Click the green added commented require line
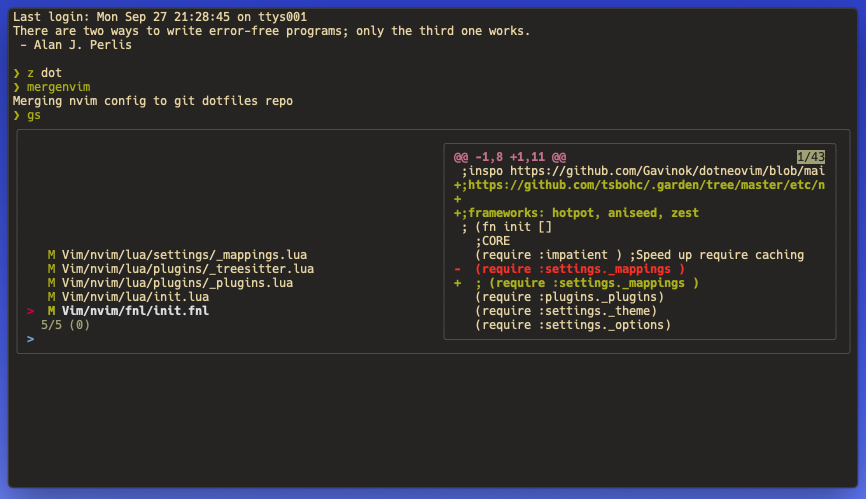The image size is (866, 499). click(x=576, y=283)
